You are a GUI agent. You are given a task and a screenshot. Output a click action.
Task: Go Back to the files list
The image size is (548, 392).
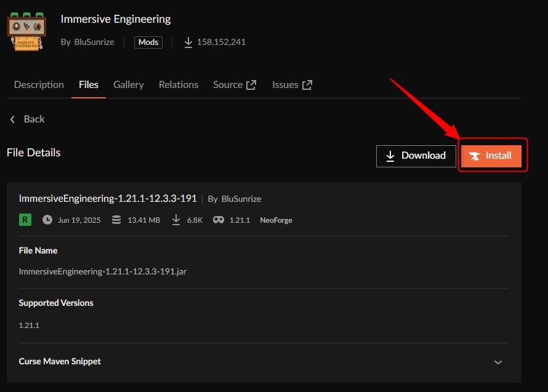[27, 119]
